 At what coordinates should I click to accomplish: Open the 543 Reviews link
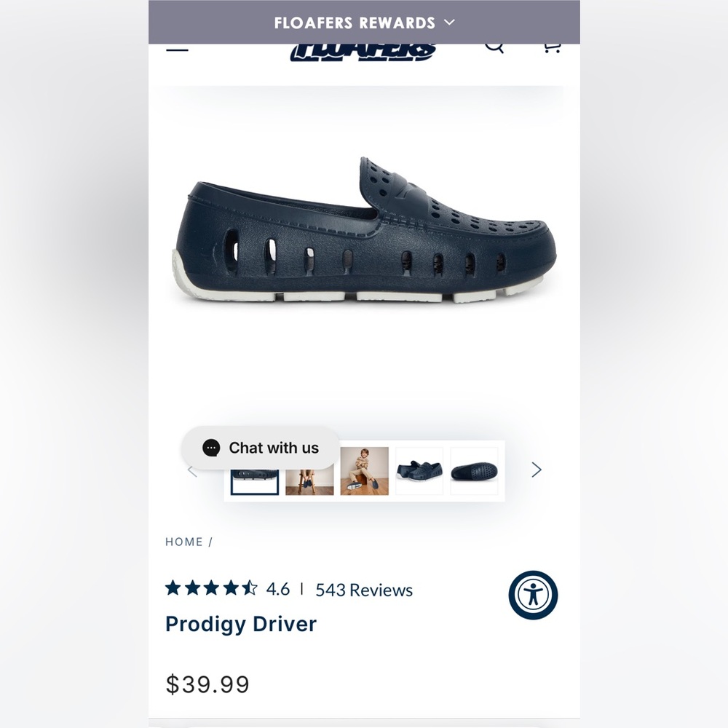pos(364,590)
